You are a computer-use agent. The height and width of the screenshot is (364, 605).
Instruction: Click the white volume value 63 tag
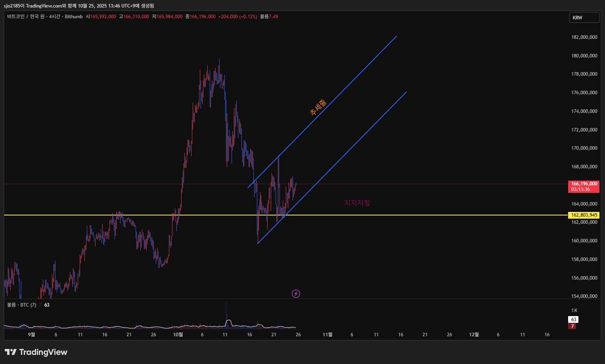573,319
